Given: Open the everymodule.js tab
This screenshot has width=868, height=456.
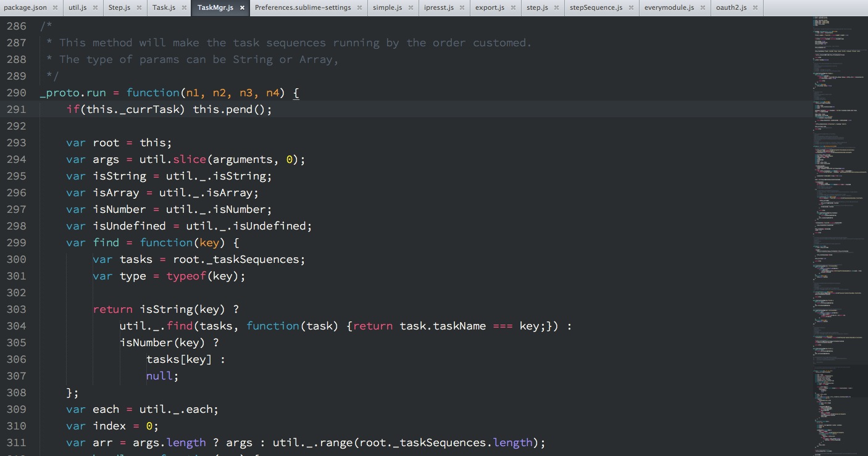Looking at the screenshot, I should pyautogui.click(x=669, y=8).
